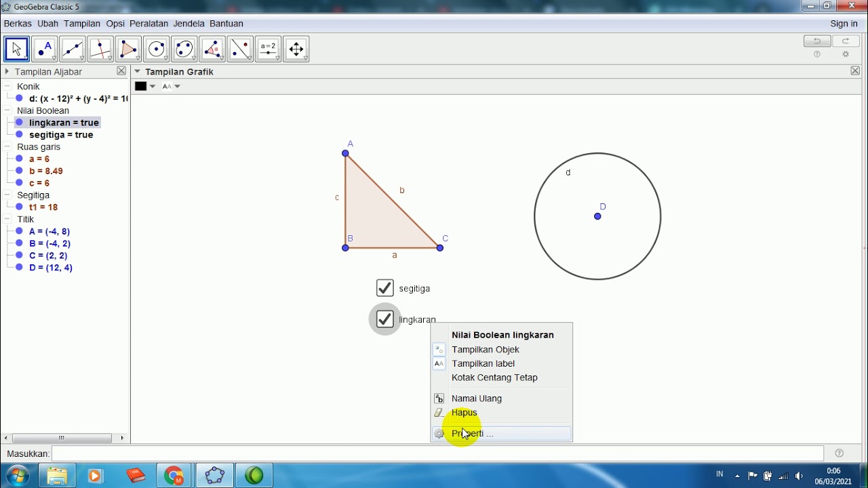Viewport: 868px width, 488px height.
Task: Open the Bantuan menu
Action: pyautogui.click(x=226, y=24)
